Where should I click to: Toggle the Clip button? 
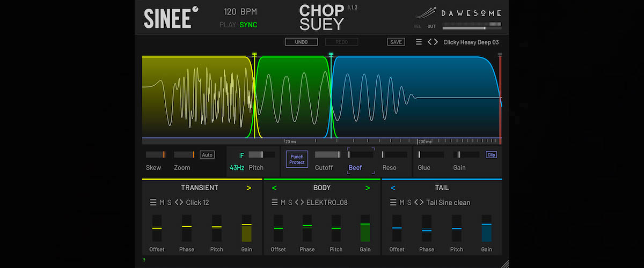coord(491,155)
